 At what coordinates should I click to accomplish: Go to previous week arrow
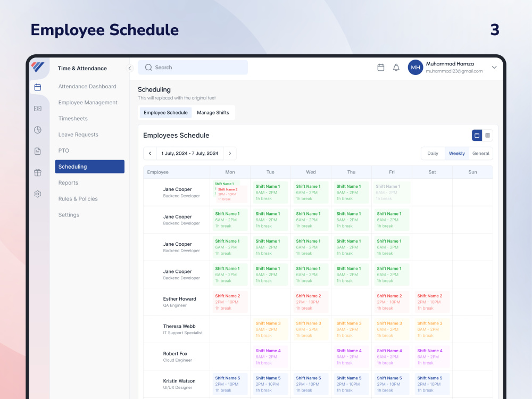click(x=149, y=153)
